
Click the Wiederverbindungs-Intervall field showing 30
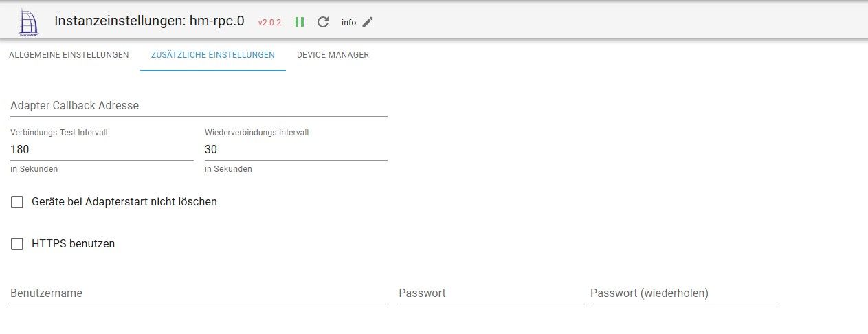point(296,150)
